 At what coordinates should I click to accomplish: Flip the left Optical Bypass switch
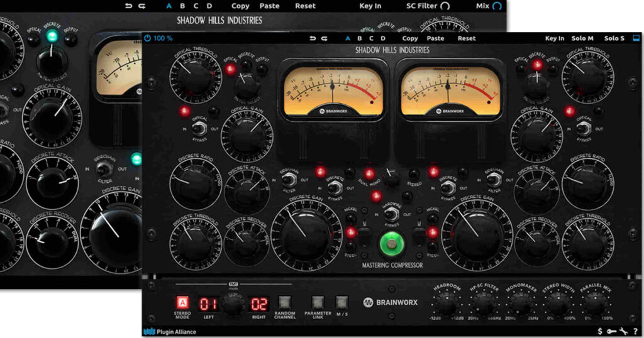tap(199, 129)
